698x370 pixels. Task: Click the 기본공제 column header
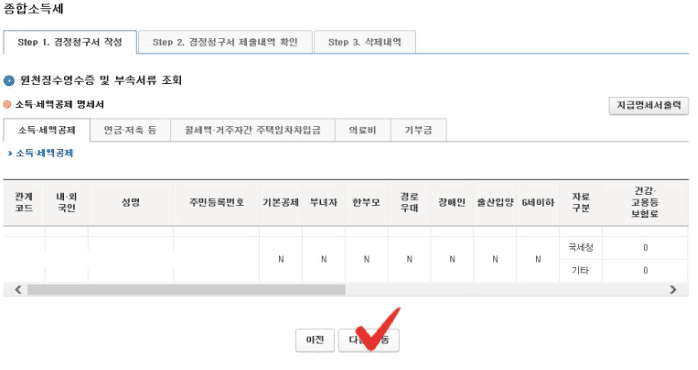[x=280, y=203]
